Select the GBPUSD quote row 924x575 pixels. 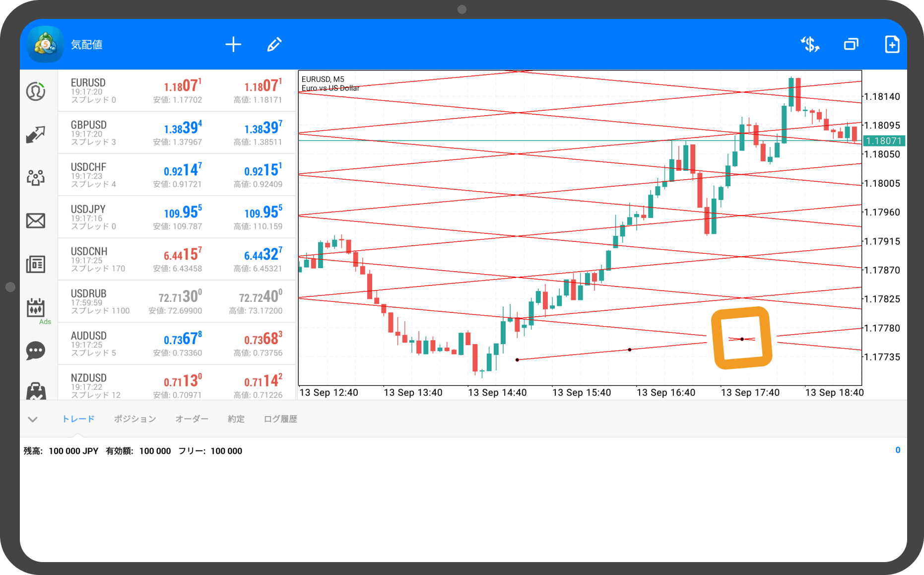177,133
